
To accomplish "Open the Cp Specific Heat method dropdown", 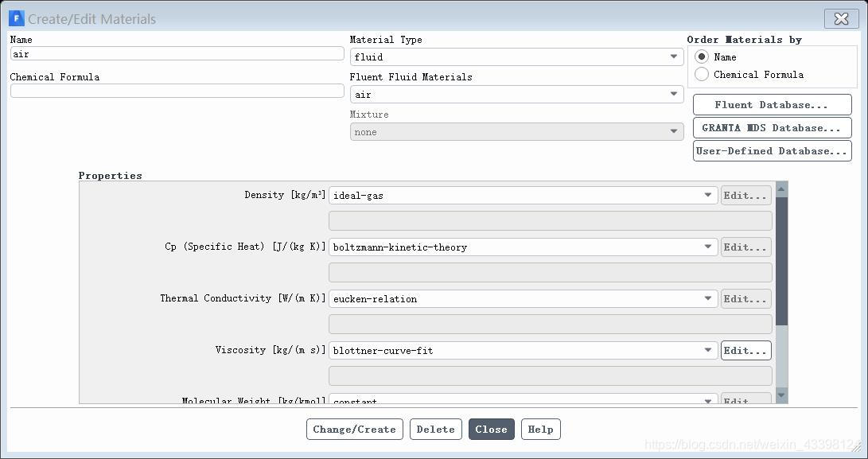I will pos(524,247).
